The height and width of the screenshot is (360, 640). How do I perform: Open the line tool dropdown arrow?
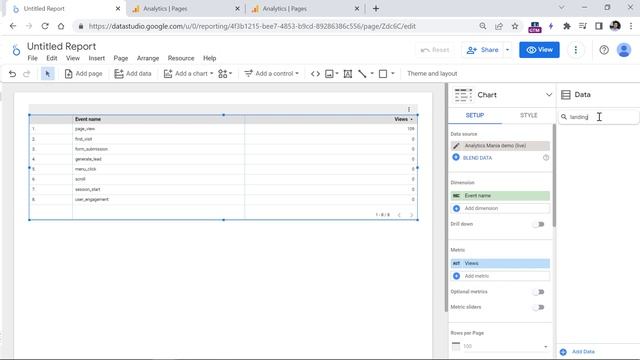tap(372, 74)
